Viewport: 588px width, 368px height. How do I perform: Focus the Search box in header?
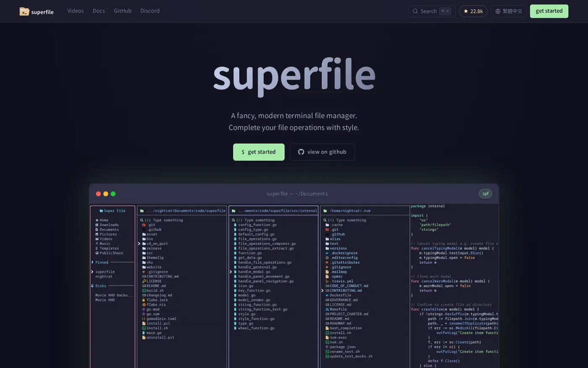coord(432,11)
